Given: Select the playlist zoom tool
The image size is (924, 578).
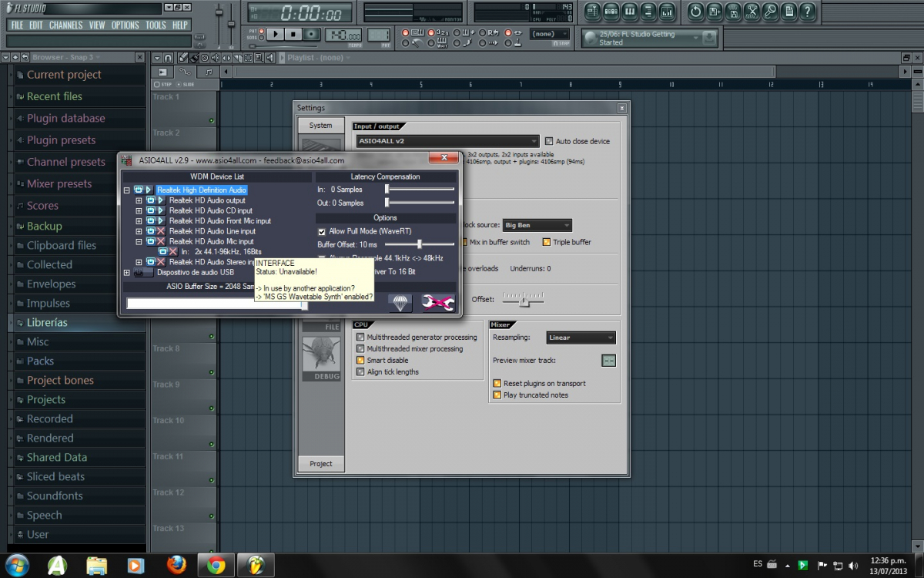Looking at the screenshot, I should (258, 58).
